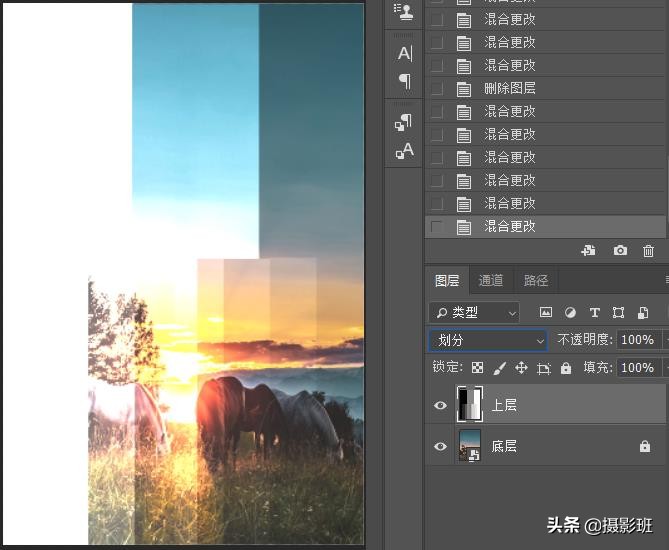The height and width of the screenshot is (550, 669).
Task: Open the 类型 layer filter dropdown
Action: click(x=474, y=313)
